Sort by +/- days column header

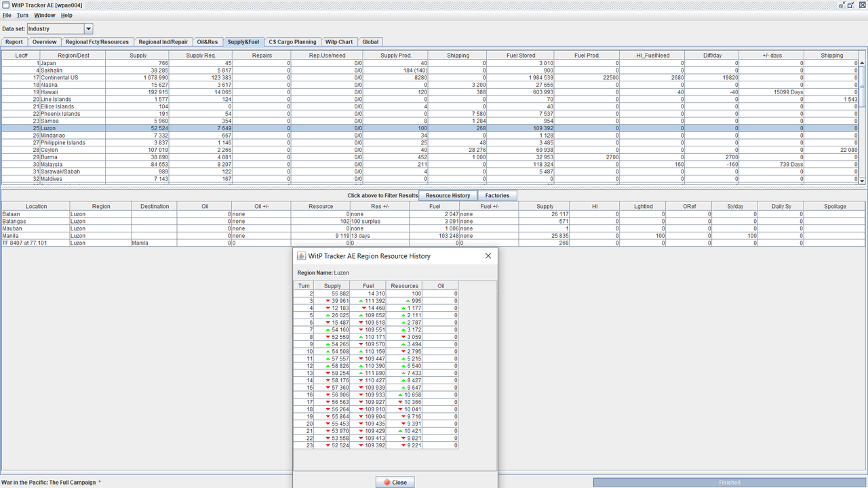coord(771,56)
